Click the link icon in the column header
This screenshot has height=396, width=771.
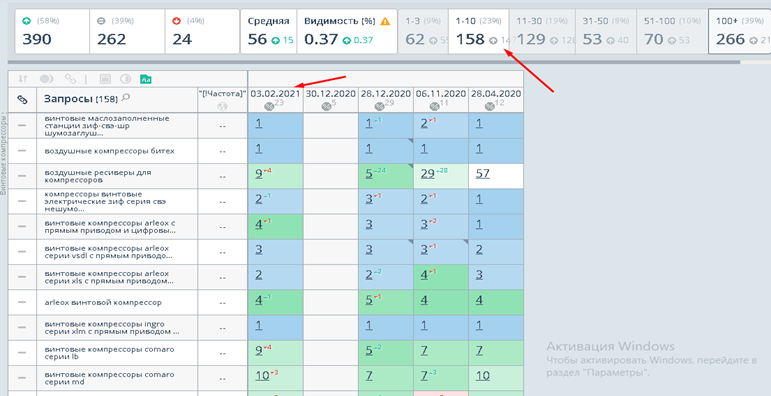pyautogui.click(x=22, y=99)
